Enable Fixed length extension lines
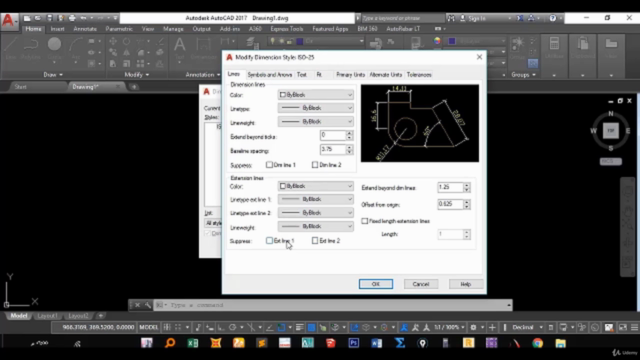Screen dimensions: 640x360 coord(364,221)
